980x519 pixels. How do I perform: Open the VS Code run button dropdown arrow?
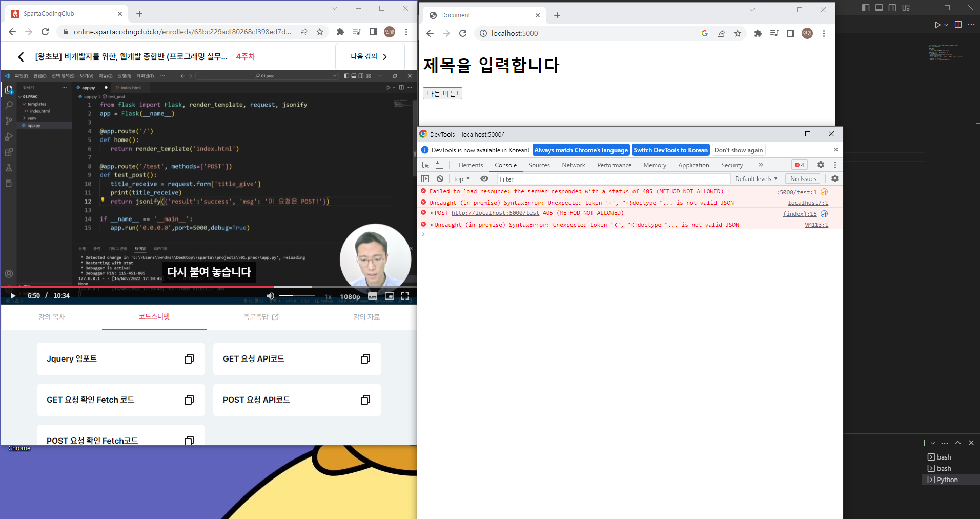[946, 25]
